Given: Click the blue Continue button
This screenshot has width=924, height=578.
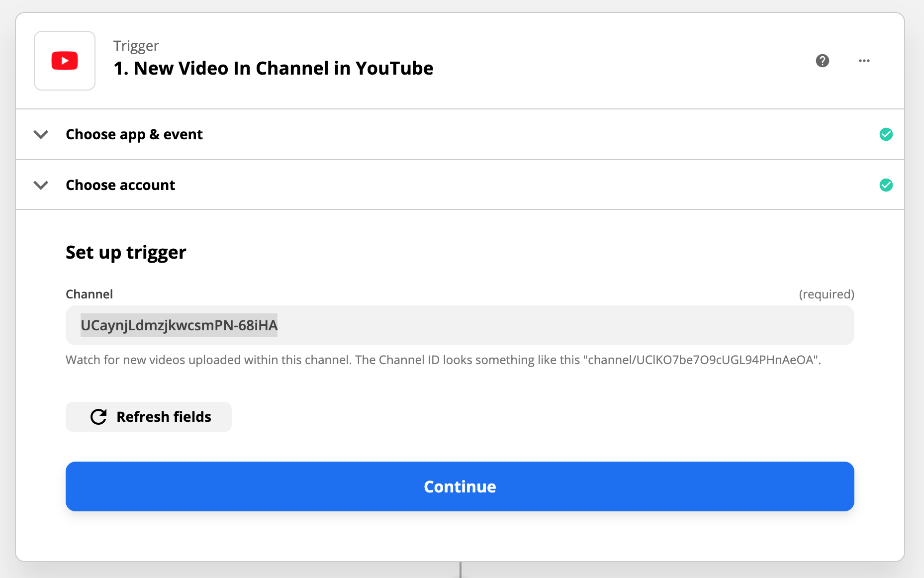Looking at the screenshot, I should pos(460,486).
